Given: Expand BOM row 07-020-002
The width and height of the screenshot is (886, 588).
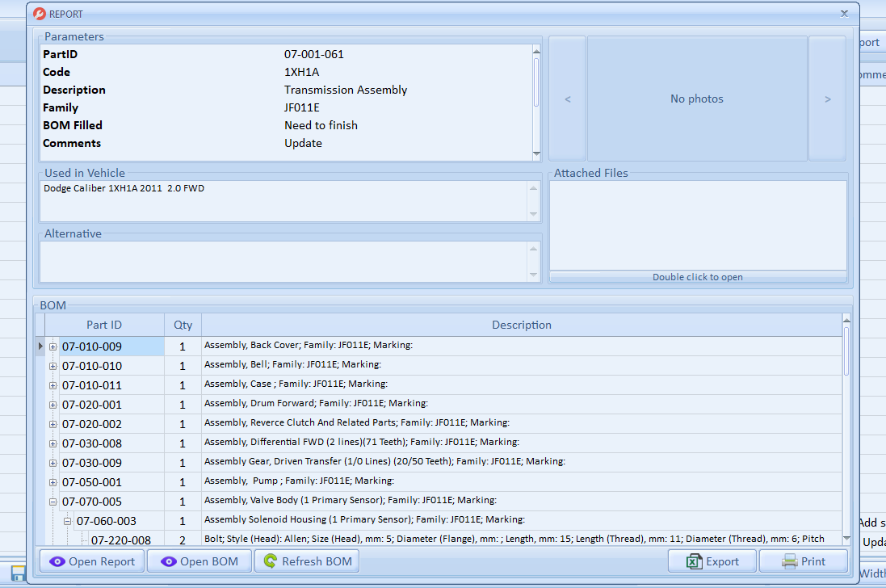Looking at the screenshot, I should pos(53,424).
